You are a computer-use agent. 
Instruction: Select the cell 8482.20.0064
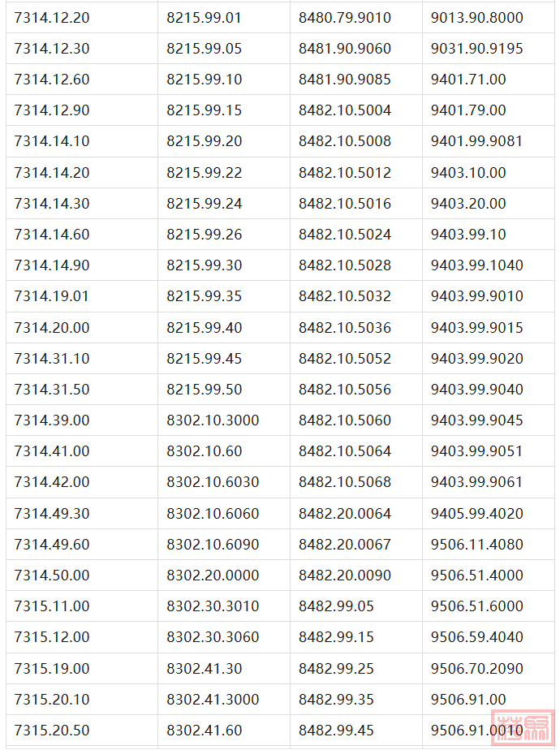[344, 514]
